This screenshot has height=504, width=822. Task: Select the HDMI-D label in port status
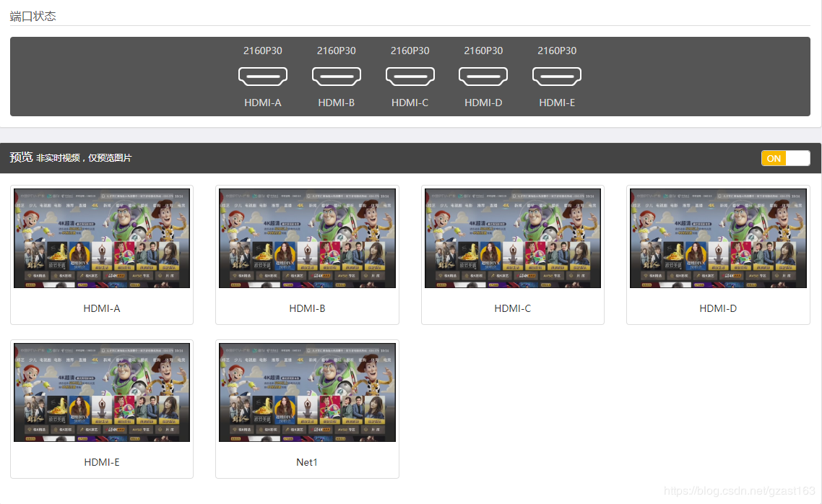tap(483, 103)
